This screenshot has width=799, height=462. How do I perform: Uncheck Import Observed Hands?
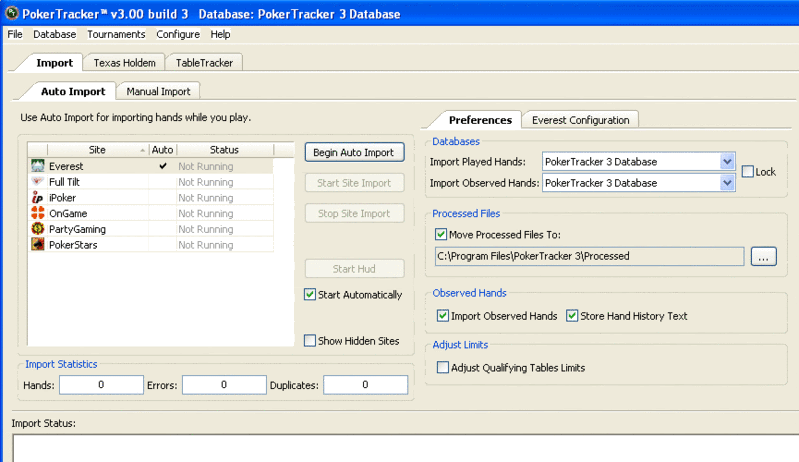443,316
